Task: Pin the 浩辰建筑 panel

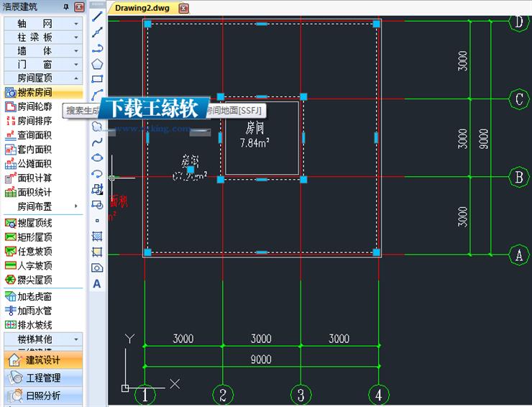Action: point(66,6)
